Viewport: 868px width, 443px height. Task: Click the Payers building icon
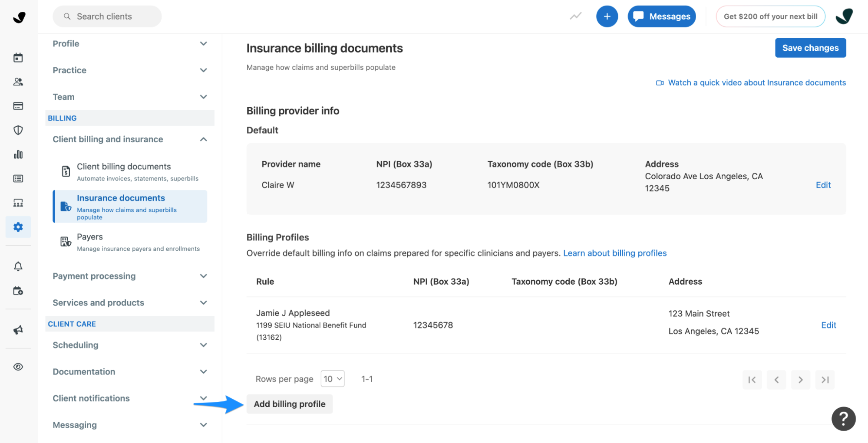[x=66, y=242]
